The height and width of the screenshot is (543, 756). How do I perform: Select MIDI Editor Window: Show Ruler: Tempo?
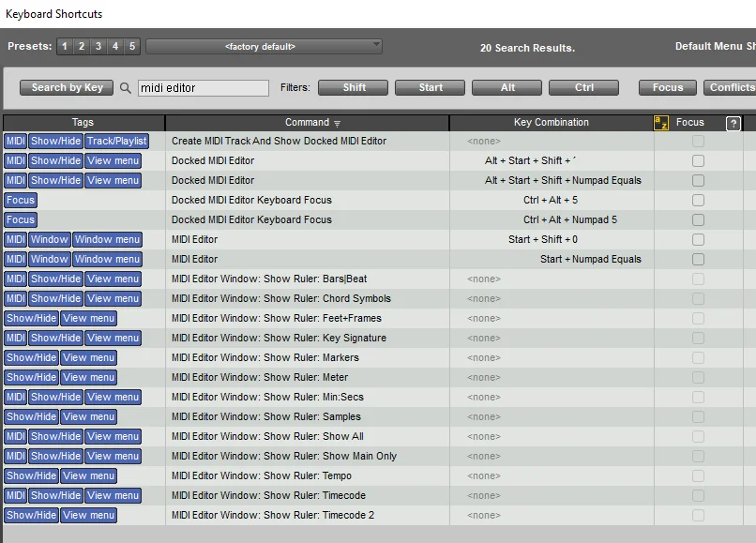[262, 476]
